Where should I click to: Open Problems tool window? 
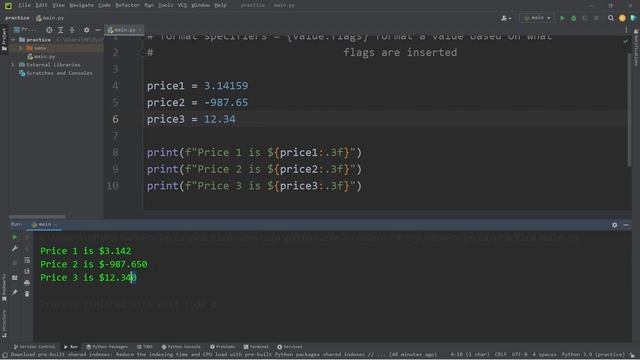coord(222,347)
